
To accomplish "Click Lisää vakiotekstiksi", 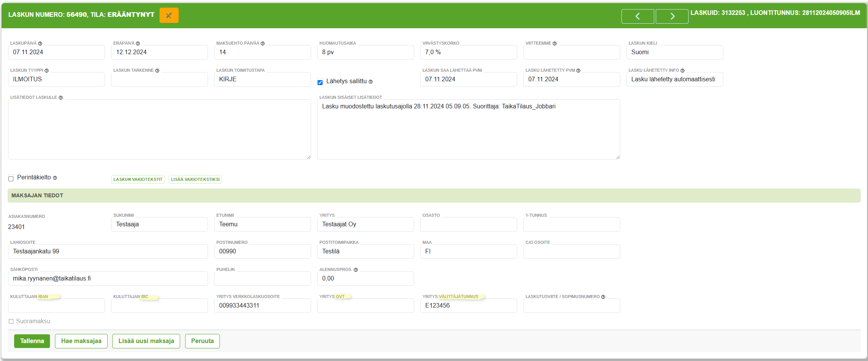I will (x=195, y=179).
